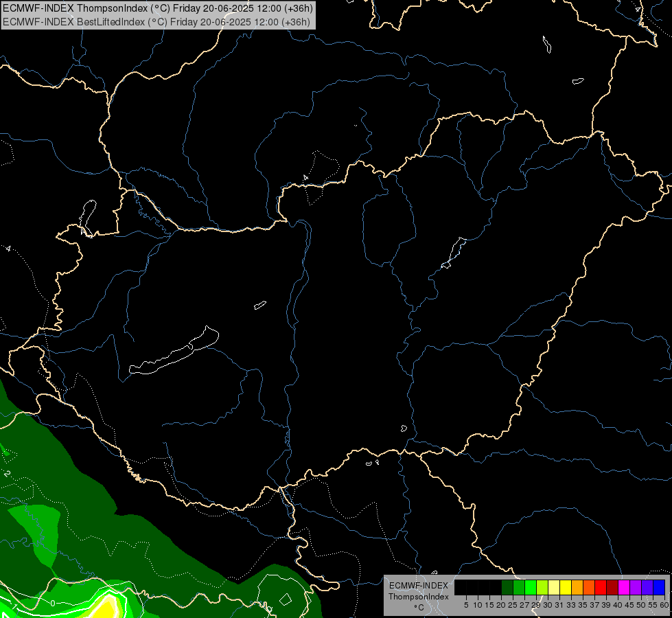Click the contour label '0' near bottom-left

52,604
